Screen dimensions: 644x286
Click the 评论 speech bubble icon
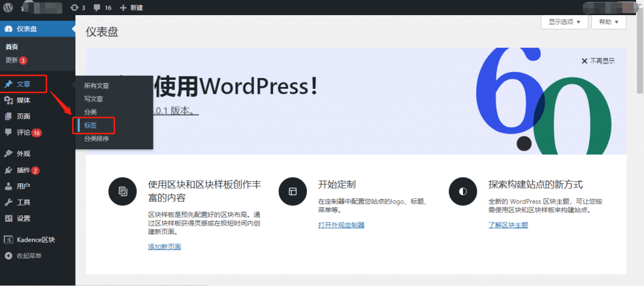(x=9, y=132)
